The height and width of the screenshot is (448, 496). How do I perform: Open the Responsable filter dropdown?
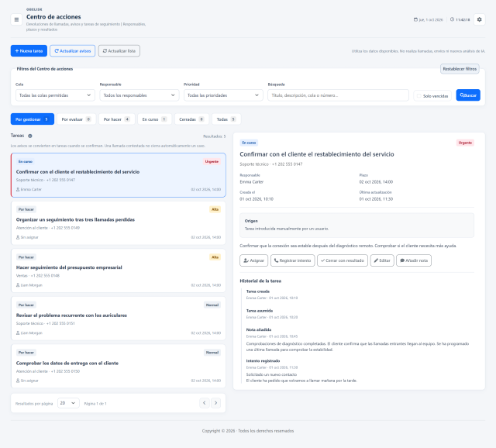[139, 95]
